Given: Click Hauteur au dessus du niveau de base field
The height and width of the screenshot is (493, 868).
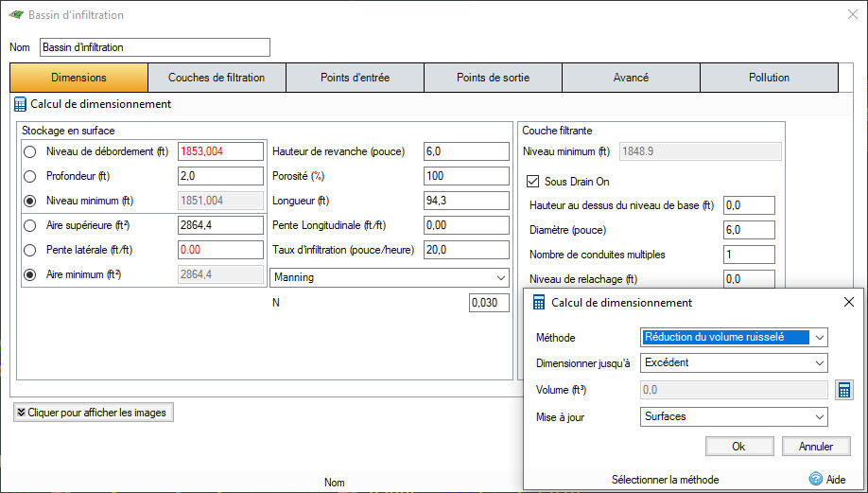Looking at the screenshot, I should pos(749,205).
